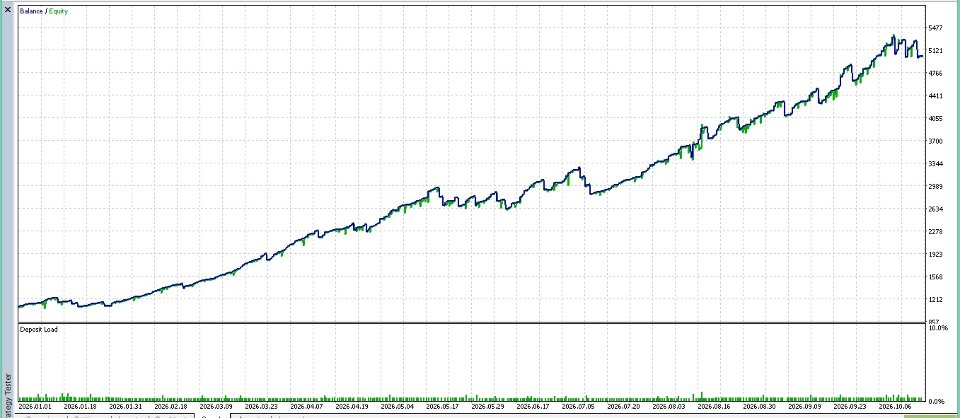Click the 2026.05.29 date label
The image size is (960, 418).
[x=487, y=406]
